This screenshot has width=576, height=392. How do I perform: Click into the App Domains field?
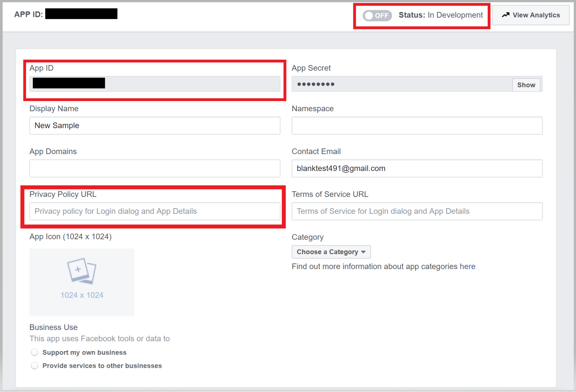click(x=155, y=168)
